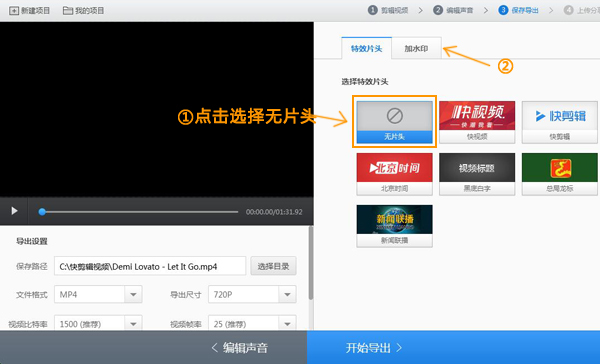Open the 导出尺寸 720P dropdown

click(x=252, y=294)
